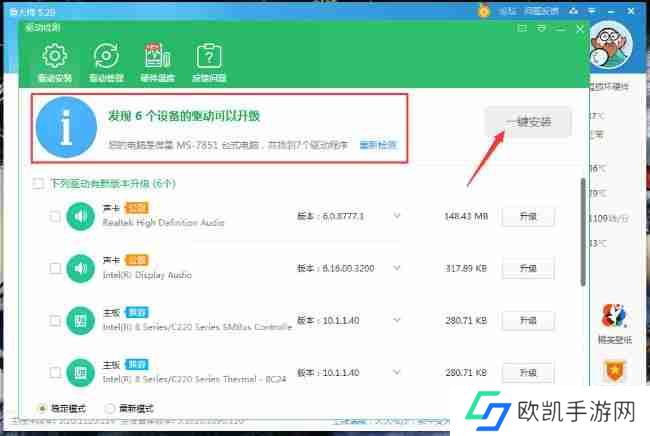Open the gear-icon driver install tab
This screenshot has width=650, height=436.
pos(55,63)
